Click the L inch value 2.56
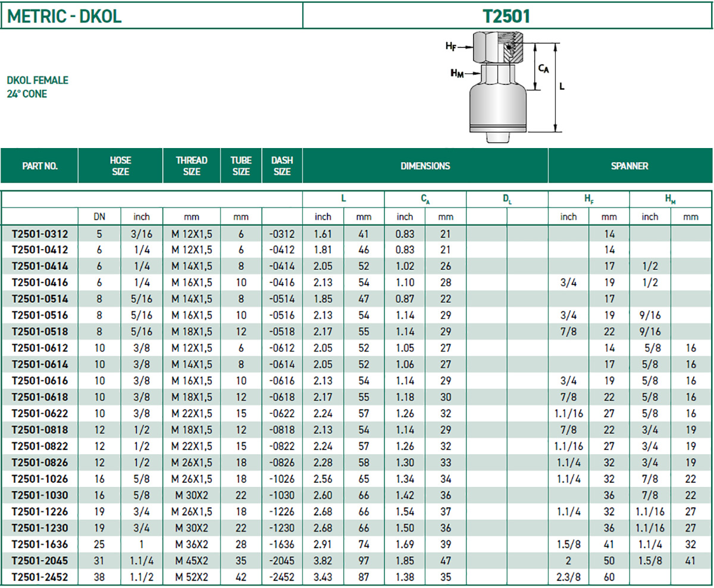714x588 pixels. point(322,479)
